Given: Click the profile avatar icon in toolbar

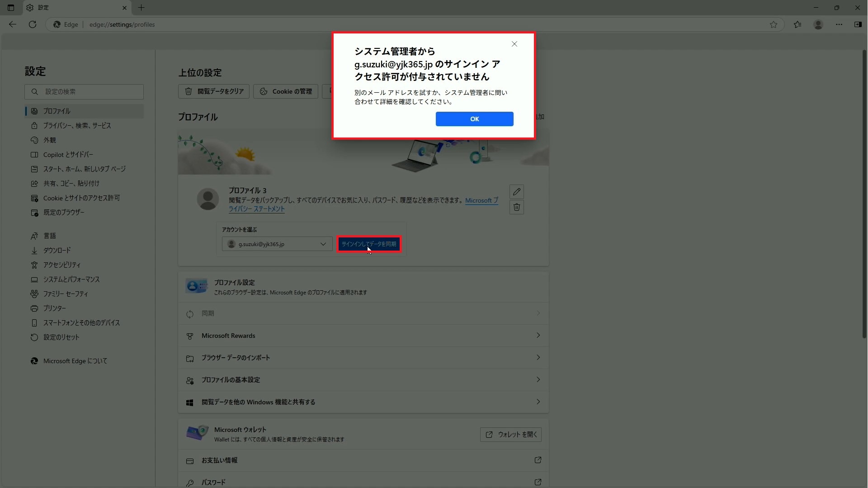Looking at the screenshot, I should click(x=818, y=24).
